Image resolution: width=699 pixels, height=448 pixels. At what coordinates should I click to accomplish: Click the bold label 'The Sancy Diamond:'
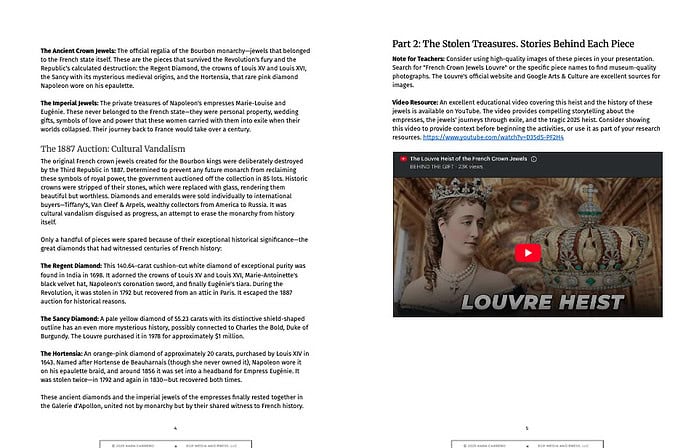coord(70,319)
